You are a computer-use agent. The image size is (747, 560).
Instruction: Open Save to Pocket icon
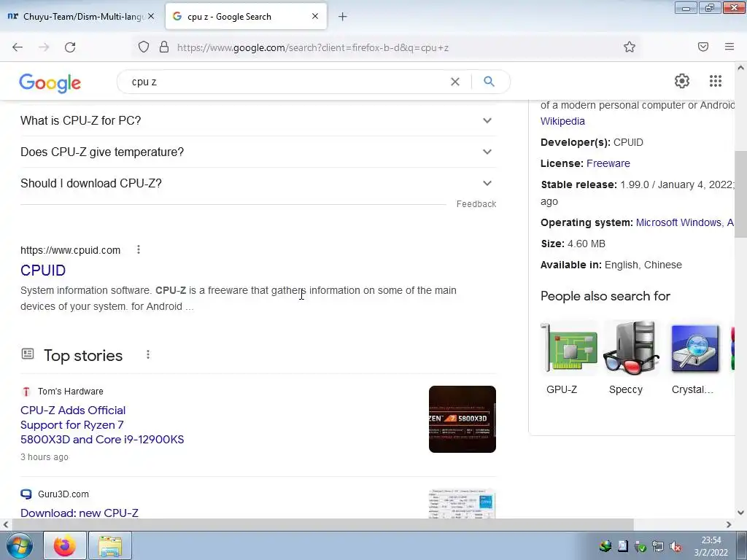703,47
